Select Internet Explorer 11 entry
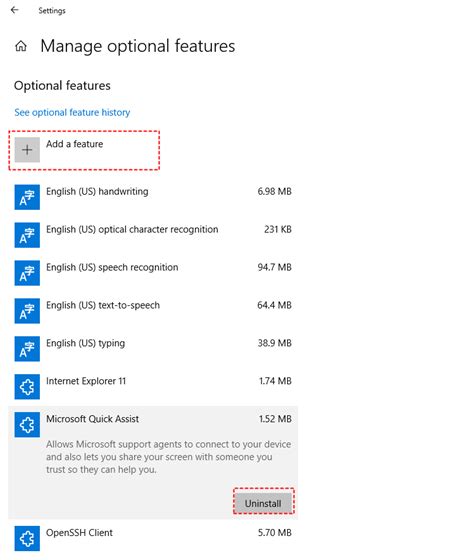The height and width of the screenshot is (560, 474). tap(86, 381)
